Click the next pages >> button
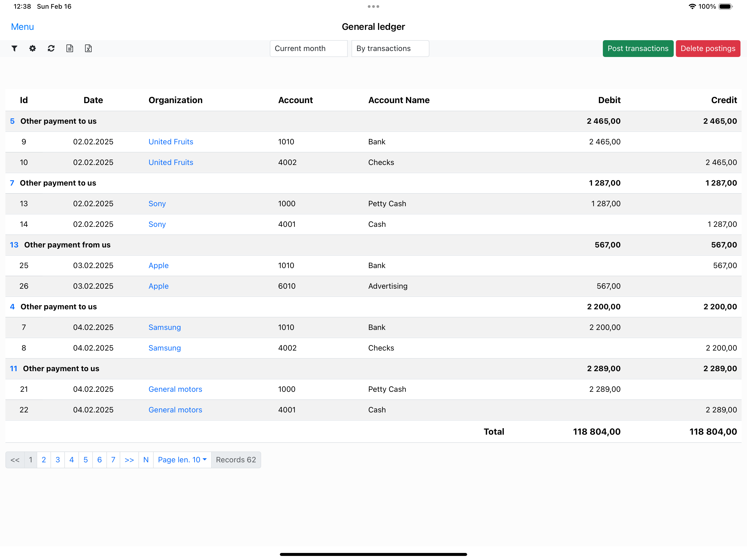This screenshot has width=747, height=560. tap(129, 460)
